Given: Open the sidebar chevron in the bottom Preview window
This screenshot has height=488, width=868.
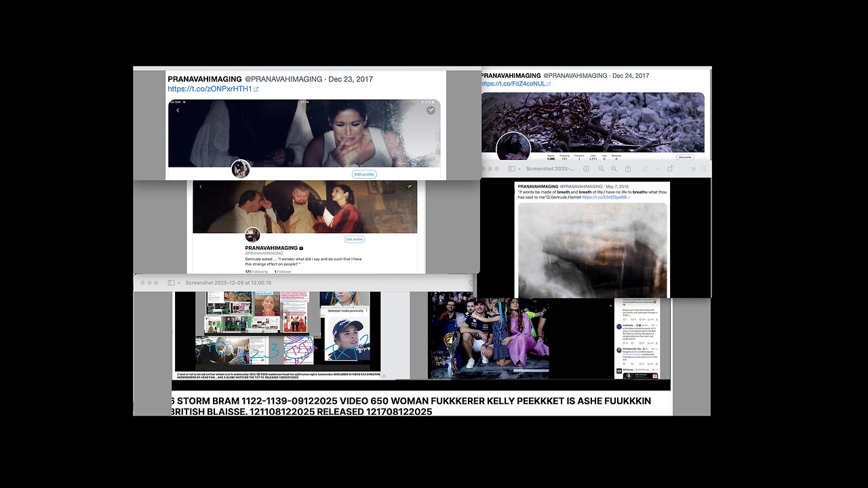Looking at the screenshot, I should coord(180,283).
